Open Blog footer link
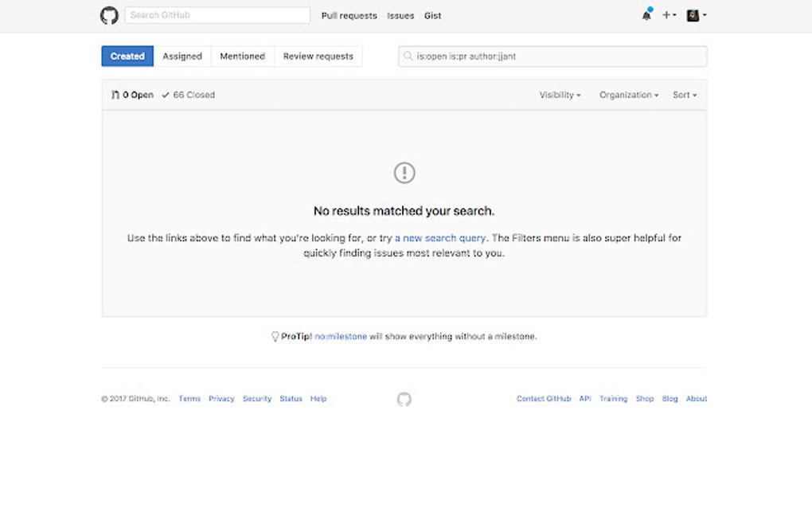812x508 pixels. click(670, 398)
